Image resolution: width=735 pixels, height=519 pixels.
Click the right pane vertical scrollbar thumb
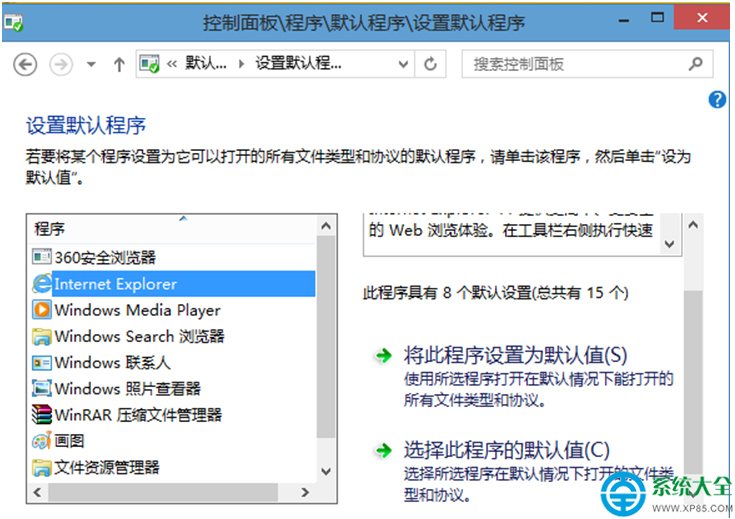coord(693,382)
